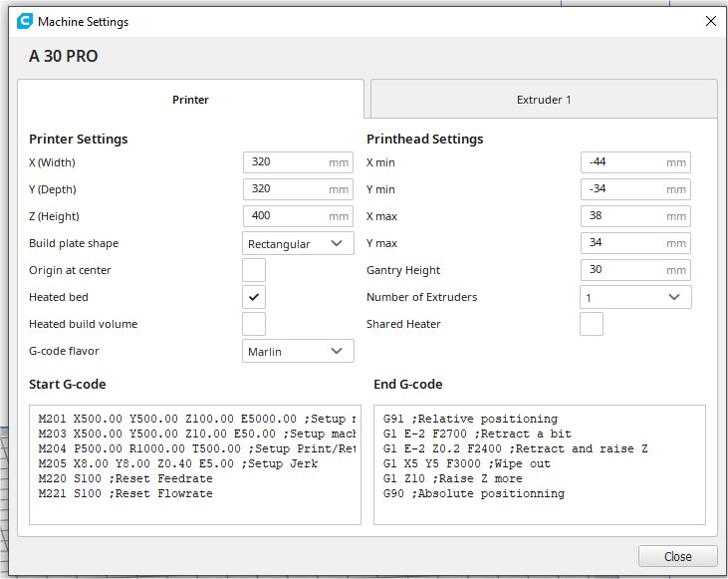Click the M221 S100 Reset Flowrate line
Screen dimensions: 728x579
125,493
